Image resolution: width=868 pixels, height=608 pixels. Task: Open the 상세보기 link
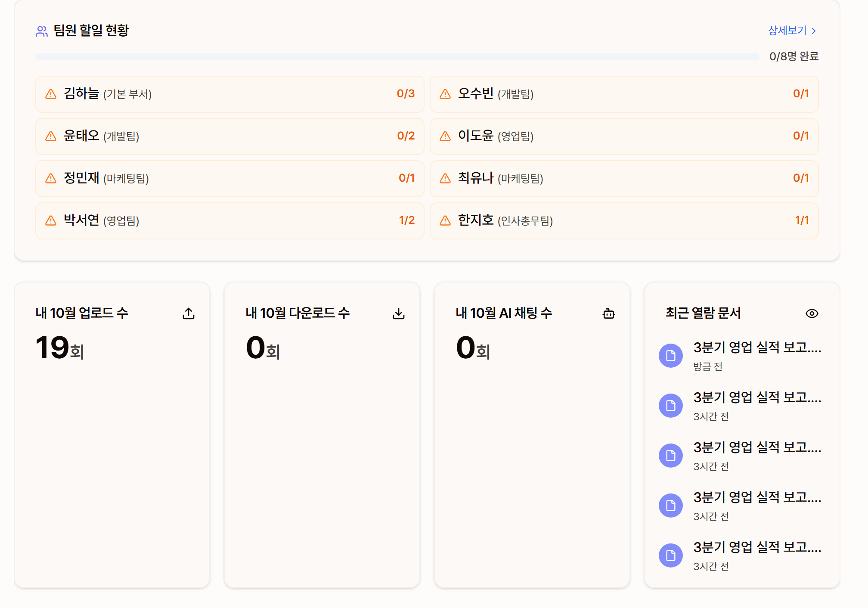tap(792, 31)
